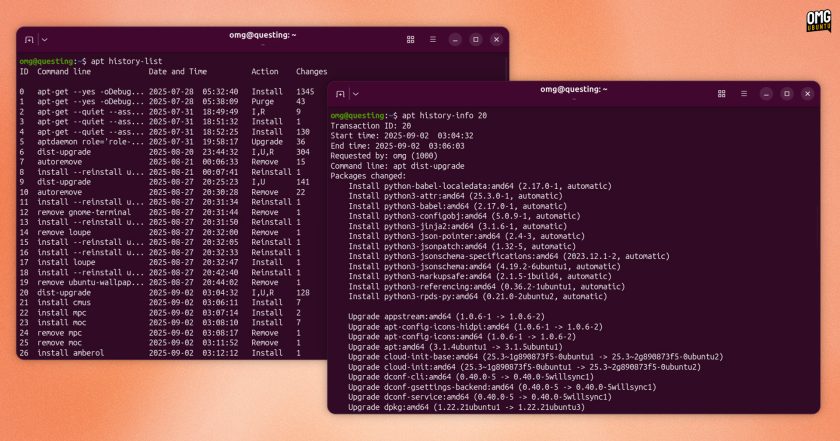Click the 'Transaction ID: 20' line

371,126
